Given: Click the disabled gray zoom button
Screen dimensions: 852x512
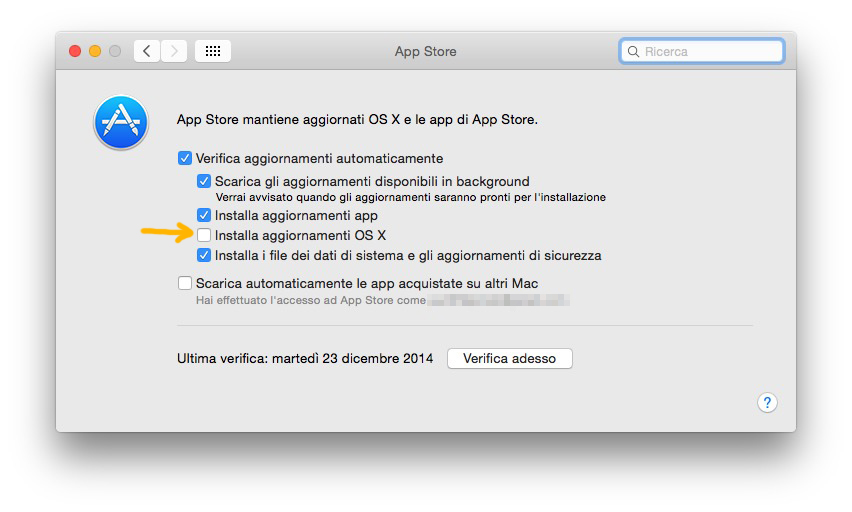Looking at the screenshot, I should pos(115,51).
